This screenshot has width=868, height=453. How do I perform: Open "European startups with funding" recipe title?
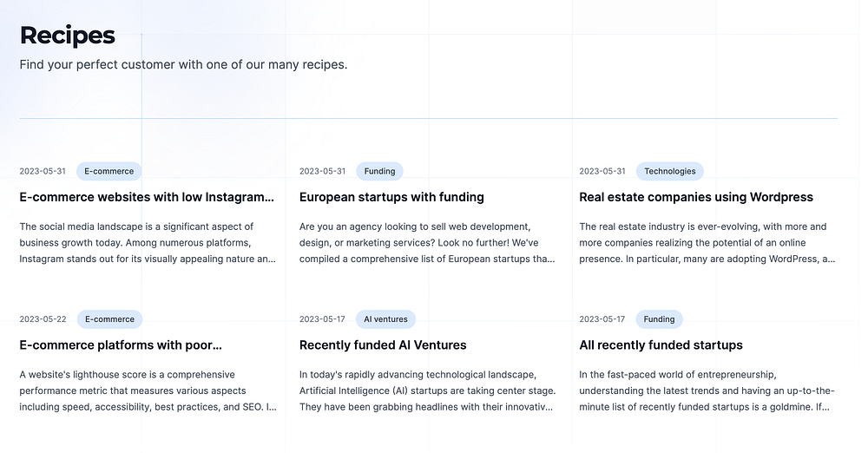click(x=391, y=197)
